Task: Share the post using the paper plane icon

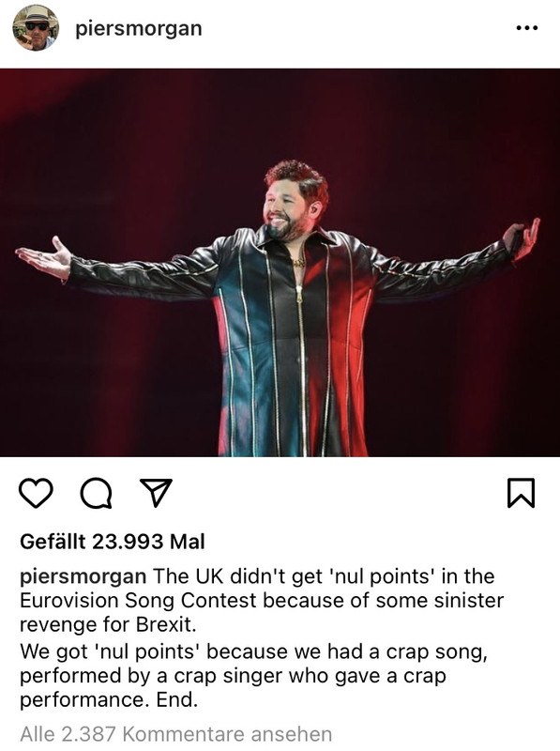Action: 156,492
